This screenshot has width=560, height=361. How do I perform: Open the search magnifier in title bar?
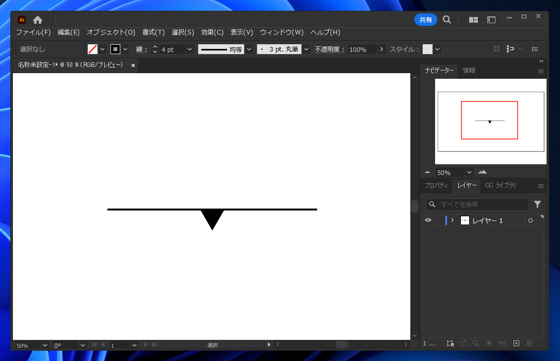pos(447,20)
